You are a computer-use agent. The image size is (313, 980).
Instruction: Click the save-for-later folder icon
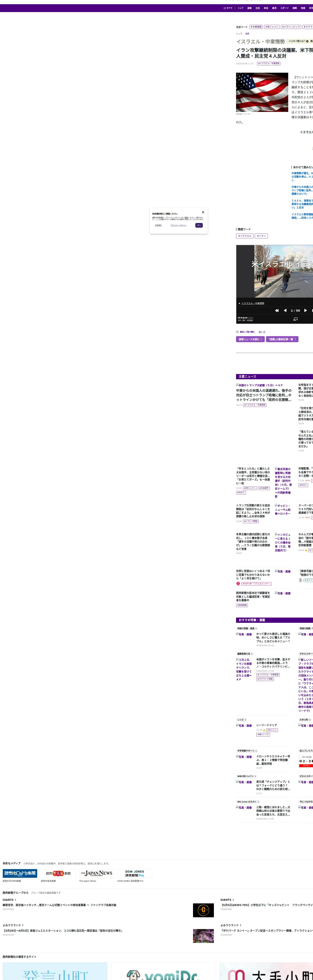point(237,332)
